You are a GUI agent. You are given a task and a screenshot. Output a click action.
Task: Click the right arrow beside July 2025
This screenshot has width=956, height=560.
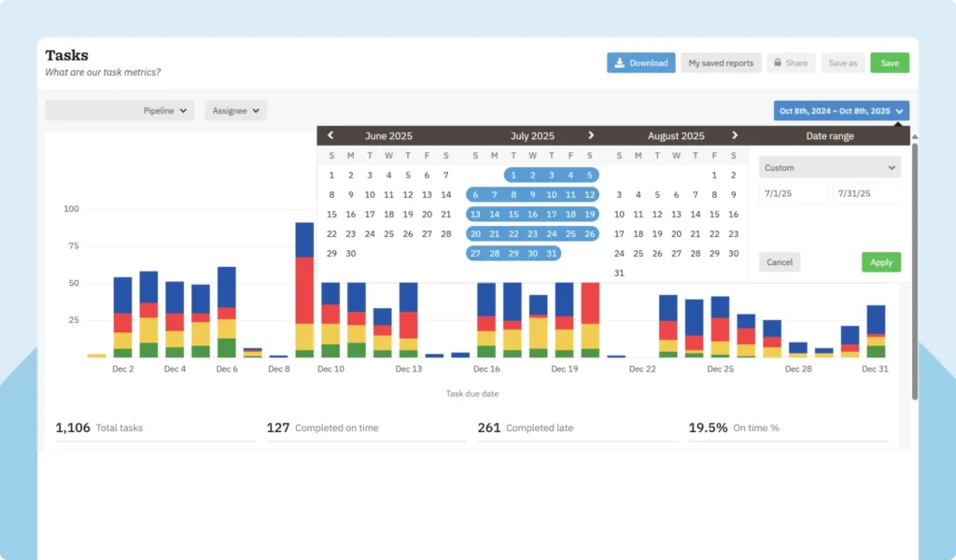click(x=590, y=135)
